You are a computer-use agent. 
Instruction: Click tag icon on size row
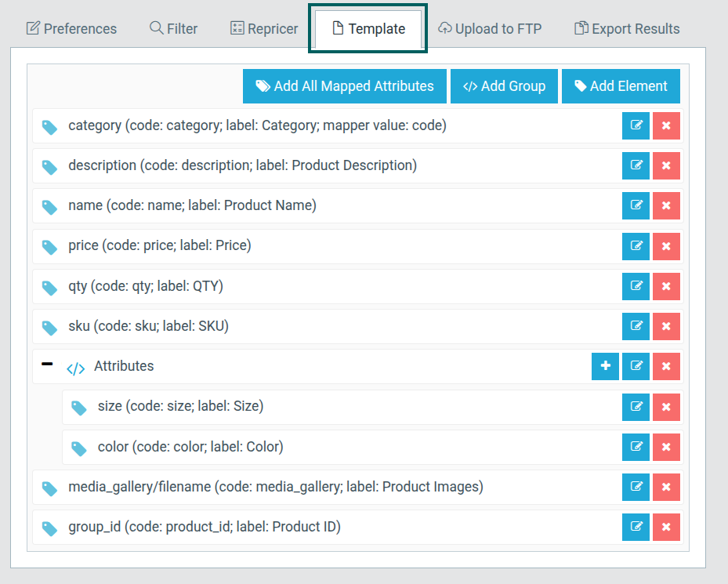[78, 408]
